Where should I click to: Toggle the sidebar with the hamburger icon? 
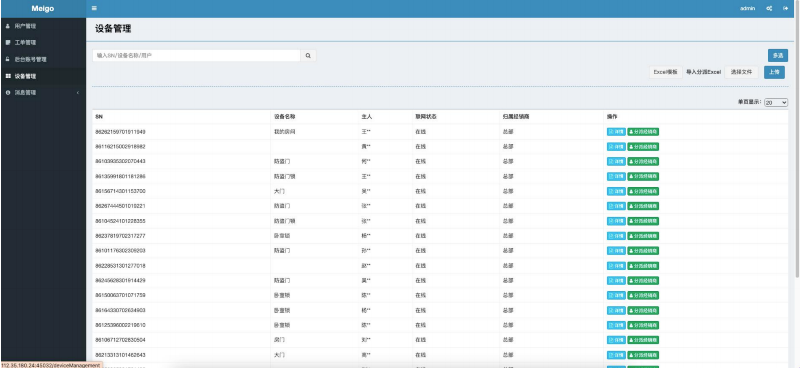(94, 8)
